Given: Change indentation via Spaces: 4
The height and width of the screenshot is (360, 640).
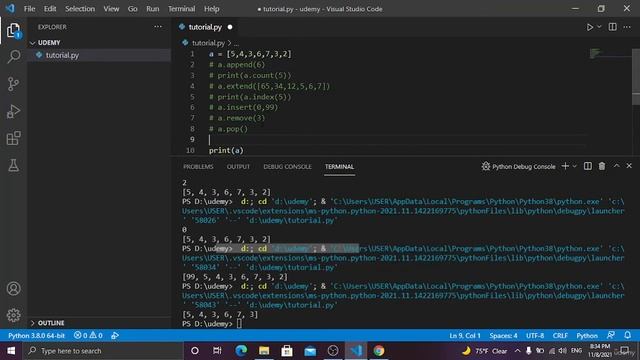Looking at the screenshot, I should click(x=503, y=336).
